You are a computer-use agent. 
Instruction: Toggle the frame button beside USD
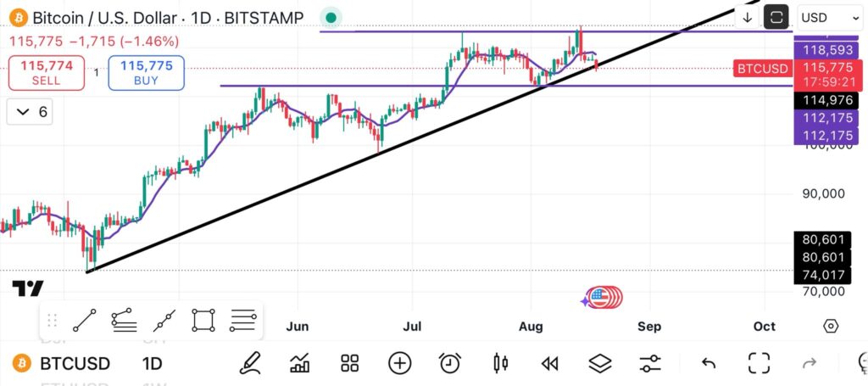tap(776, 17)
